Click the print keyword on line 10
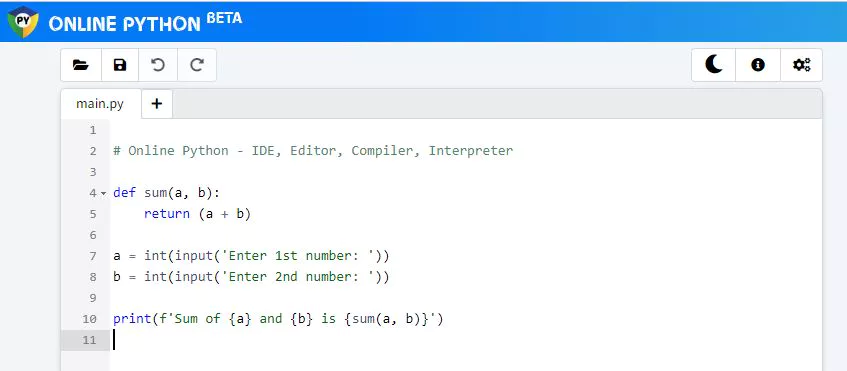The image size is (847, 371). [132, 319]
